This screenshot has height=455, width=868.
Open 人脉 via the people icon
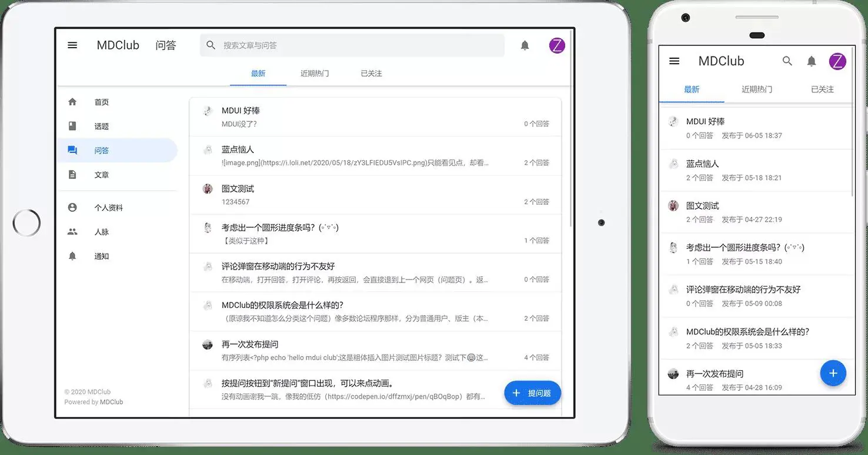tap(72, 231)
